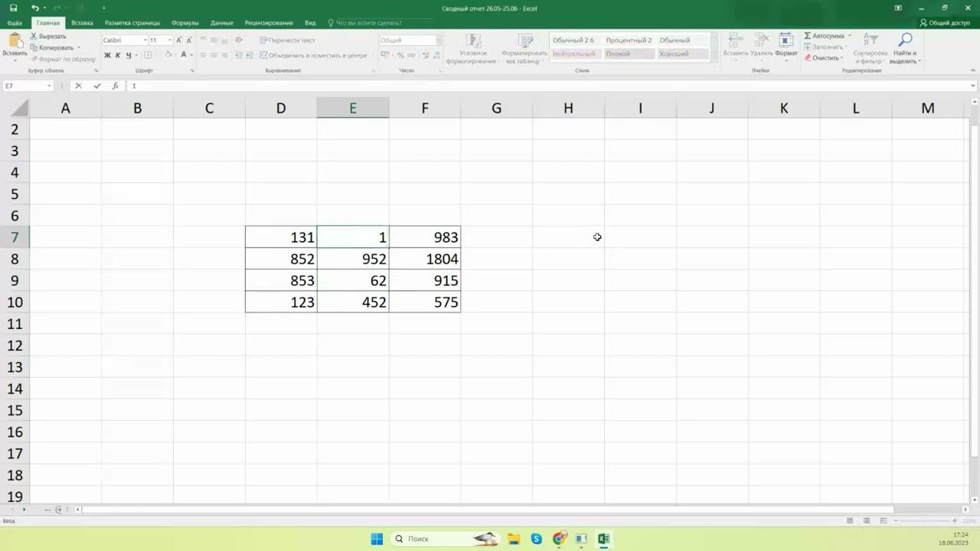Viewport: 980px width, 551px height.
Task: Open Sort & Filter (Сортировка и фильтр)
Action: 871,48
